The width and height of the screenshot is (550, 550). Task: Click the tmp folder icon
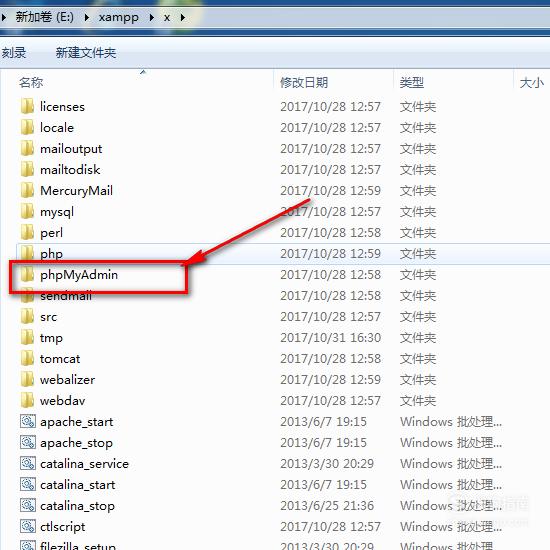(x=27, y=337)
